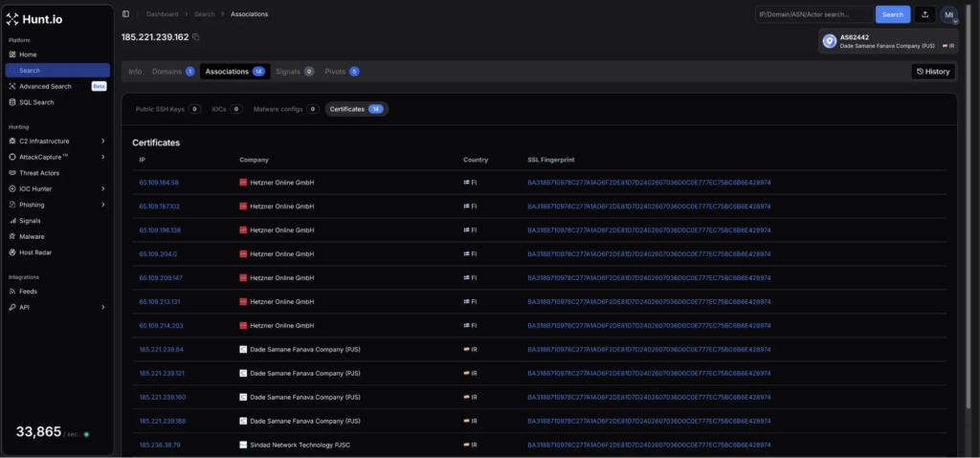This screenshot has height=458, width=980.
Task: Toggle the sidebar collapse icon
Action: click(125, 14)
